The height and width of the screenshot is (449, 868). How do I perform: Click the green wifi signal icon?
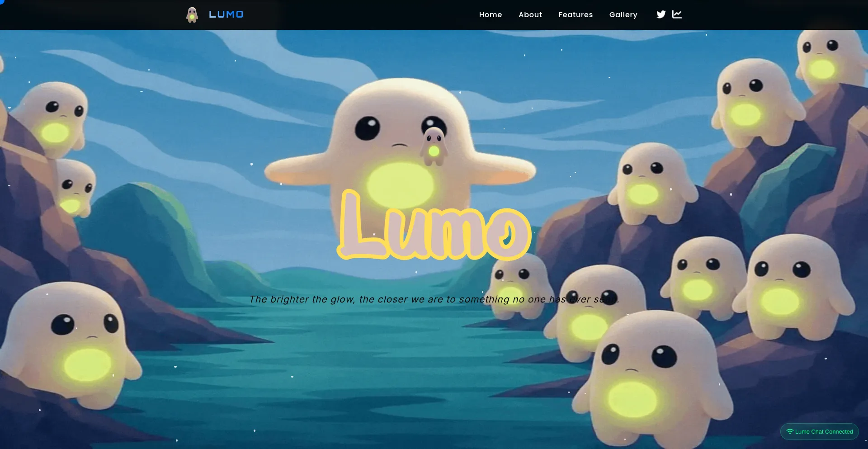pyautogui.click(x=790, y=431)
